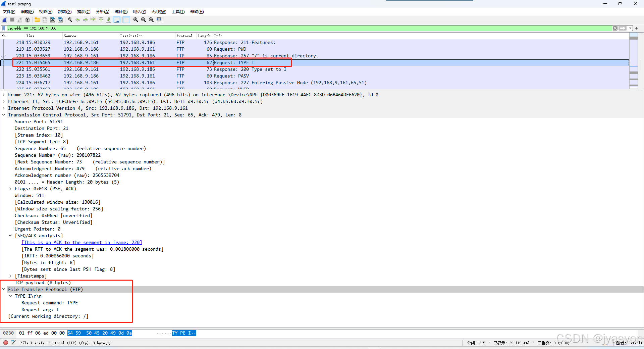Toggle packet list colorization
The height and width of the screenshot is (349, 644).
point(126,20)
